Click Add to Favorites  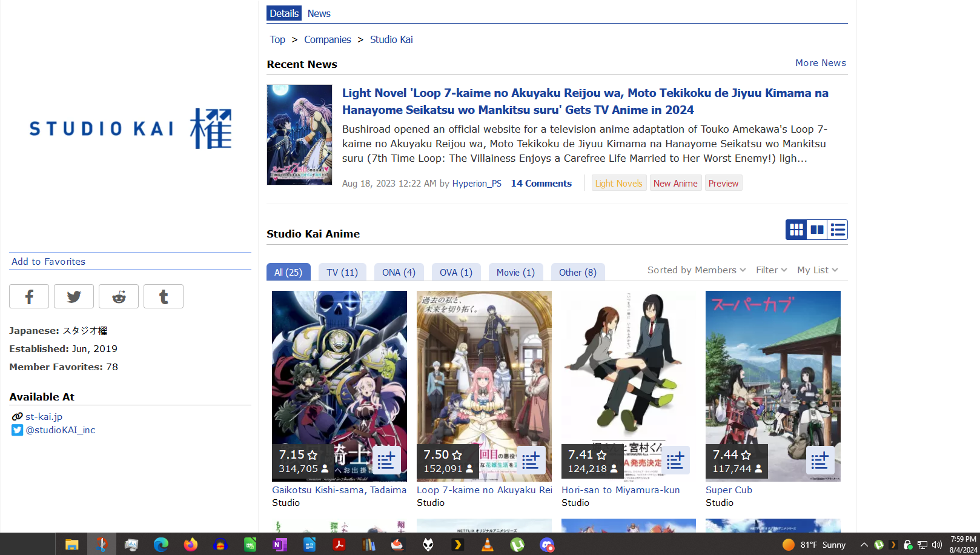click(48, 262)
